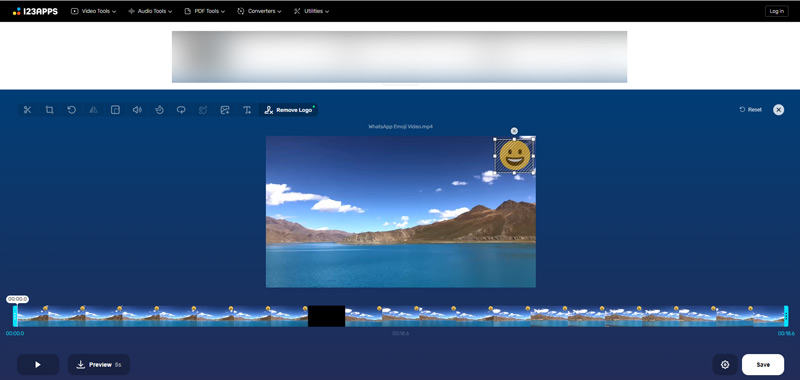Open the Utilities menu

(311, 11)
